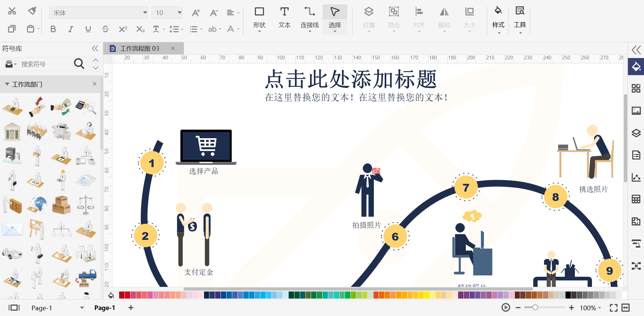
Task: Toggle underline formatting
Action: click(88, 29)
